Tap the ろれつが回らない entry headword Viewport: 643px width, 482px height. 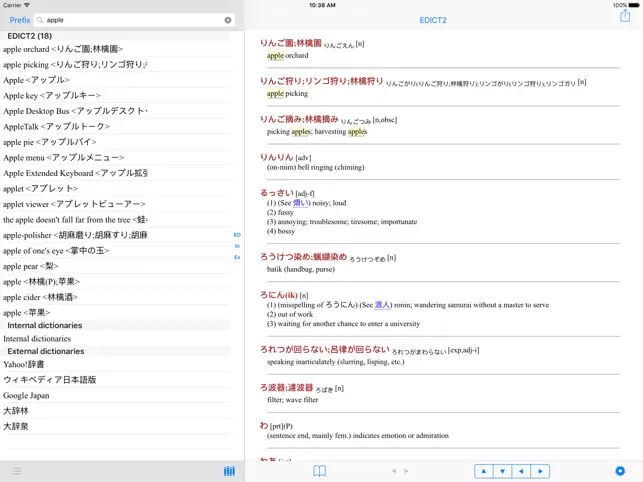click(324, 350)
